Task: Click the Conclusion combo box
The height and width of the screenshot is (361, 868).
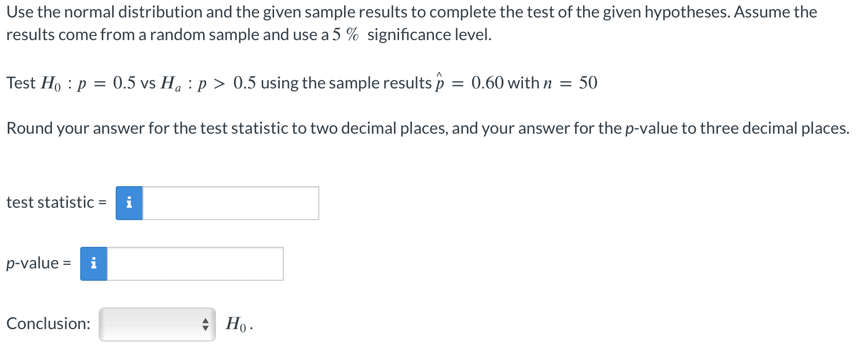Action: (x=157, y=324)
